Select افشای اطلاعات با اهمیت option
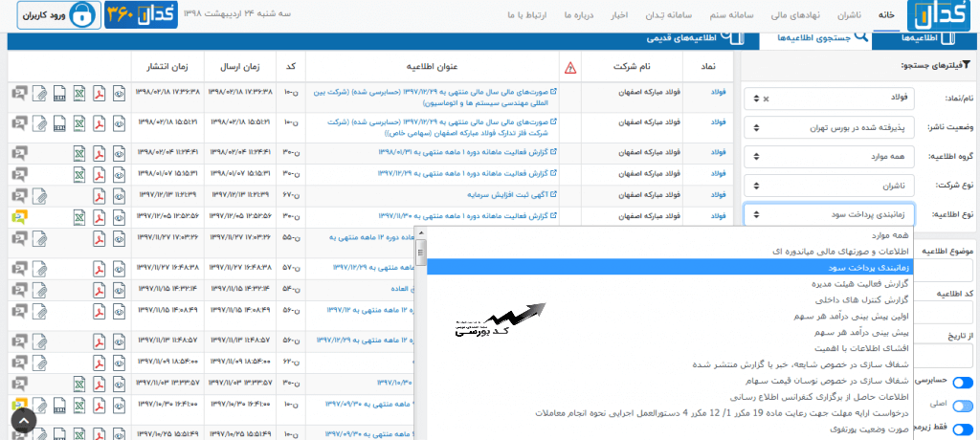This screenshot has height=440, width=980. pyautogui.click(x=670, y=348)
